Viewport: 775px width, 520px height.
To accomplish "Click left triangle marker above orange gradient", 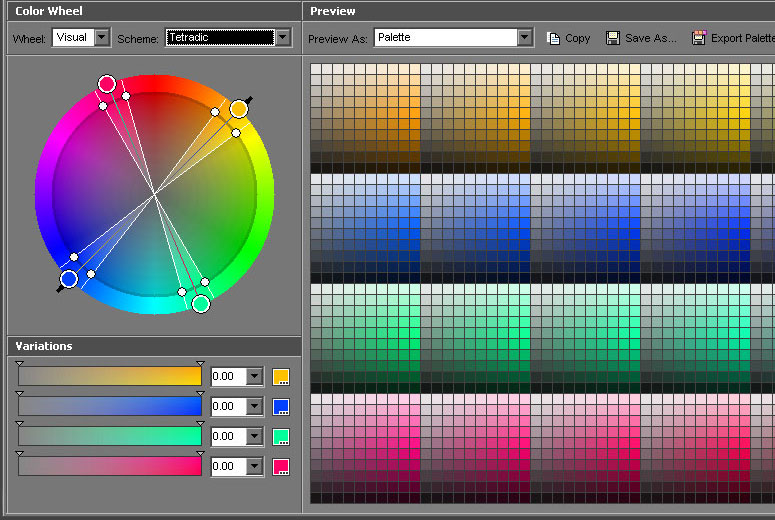I will click(x=19, y=363).
